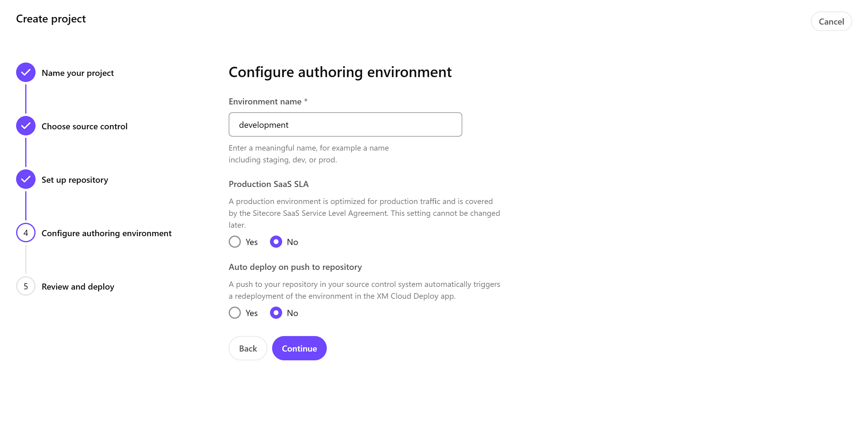Select the Configure authoring environment step label

(x=107, y=233)
